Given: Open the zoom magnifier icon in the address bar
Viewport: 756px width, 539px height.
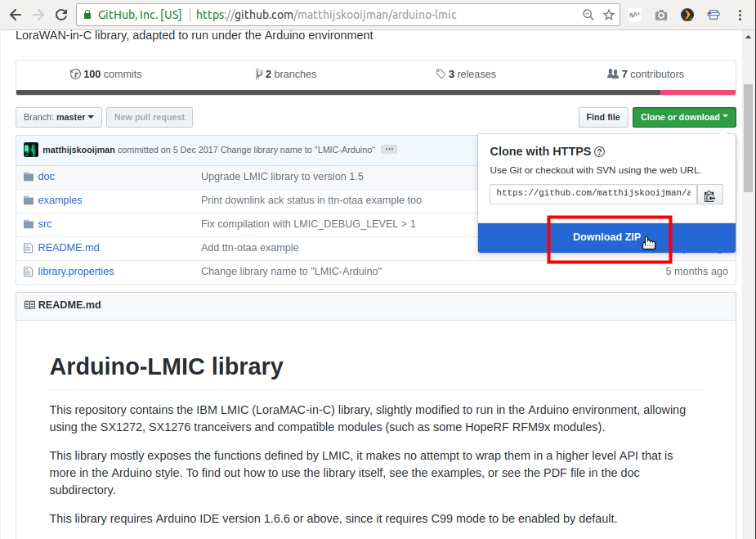Looking at the screenshot, I should [588, 15].
